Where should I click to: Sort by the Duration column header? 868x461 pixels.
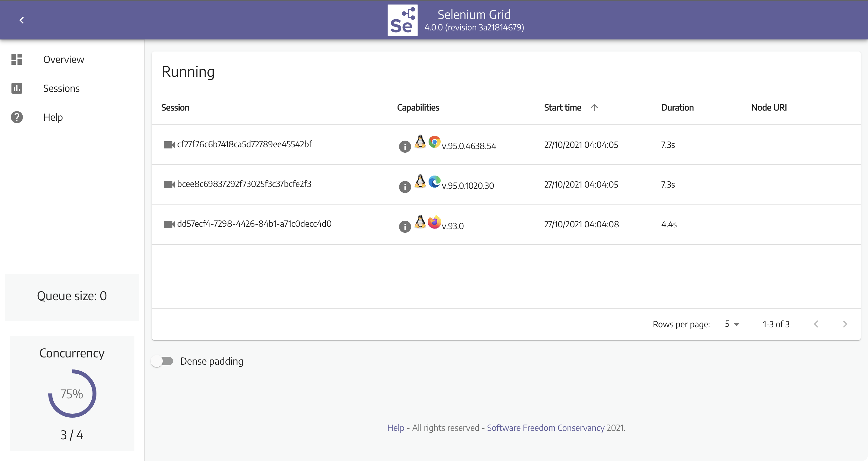click(677, 107)
